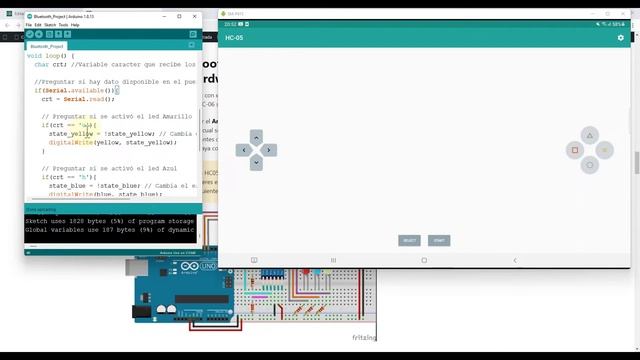Click the 'void loop() {' code line
The width and height of the screenshot is (640, 360).
51,56
